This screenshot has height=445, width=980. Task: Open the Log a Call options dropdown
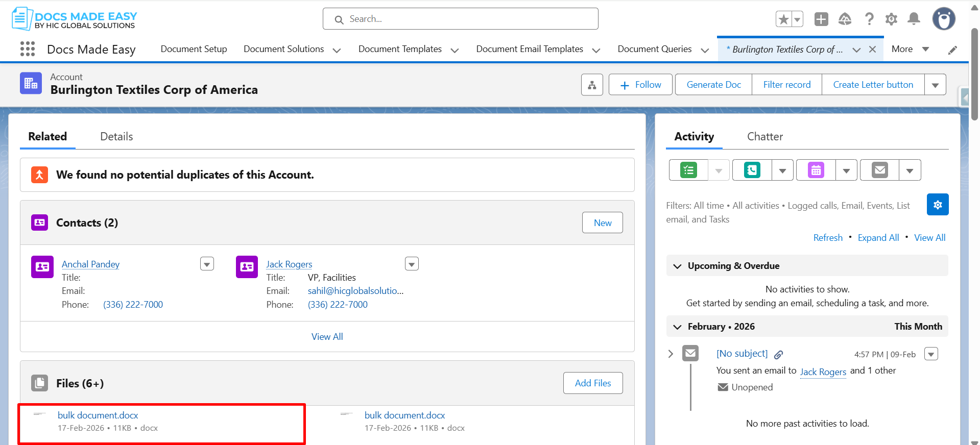(x=782, y=170)
